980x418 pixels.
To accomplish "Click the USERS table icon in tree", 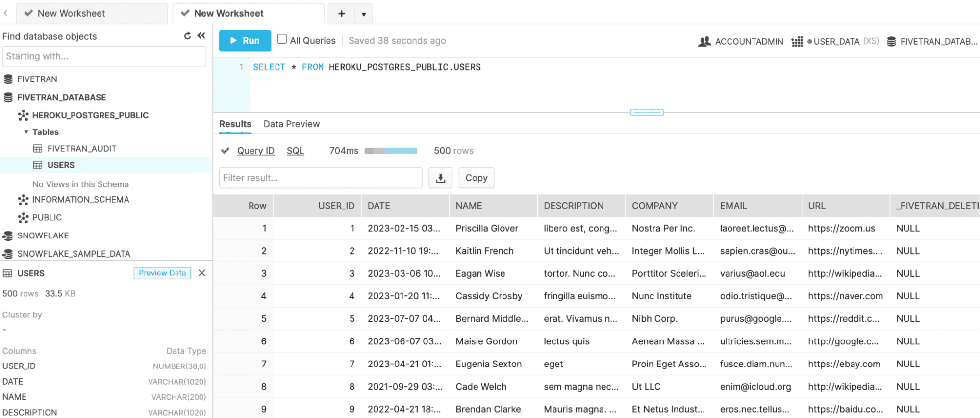I will pyautogui.click(x=38, y=165).
